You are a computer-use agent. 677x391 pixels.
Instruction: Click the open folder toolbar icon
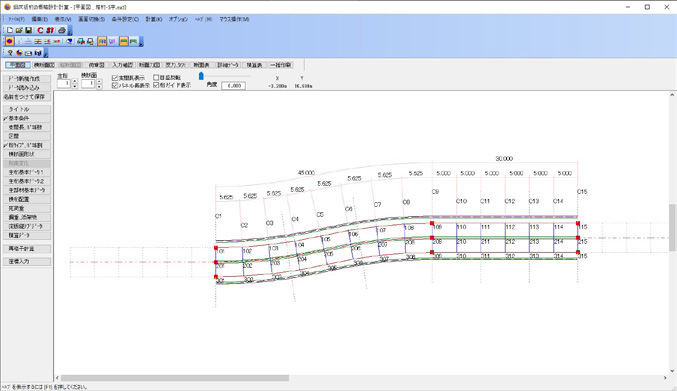[x=19, y=30]
